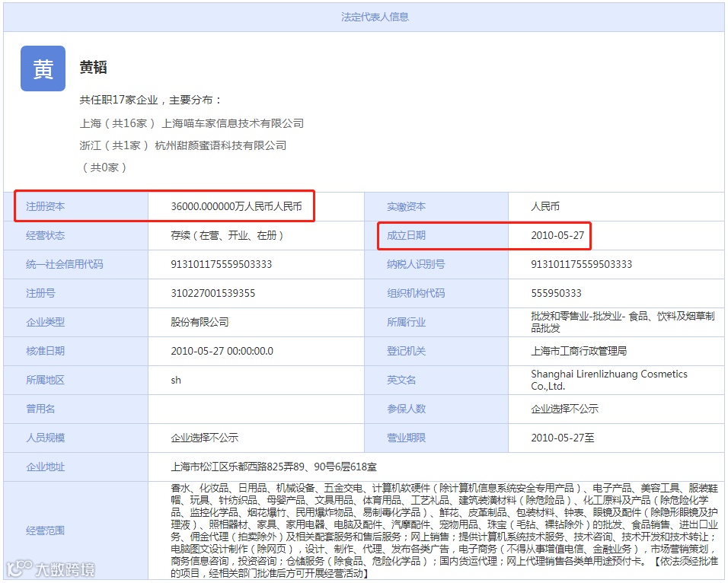Screen dimensions: 728x583
Task: Click the 企业类型 label
Action: (45, 322)
